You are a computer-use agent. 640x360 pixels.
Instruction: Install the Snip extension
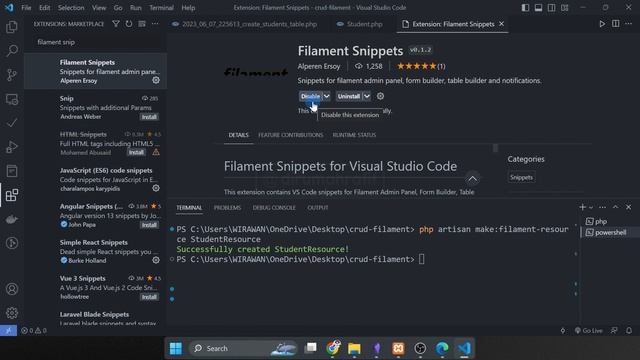(149, 117)
